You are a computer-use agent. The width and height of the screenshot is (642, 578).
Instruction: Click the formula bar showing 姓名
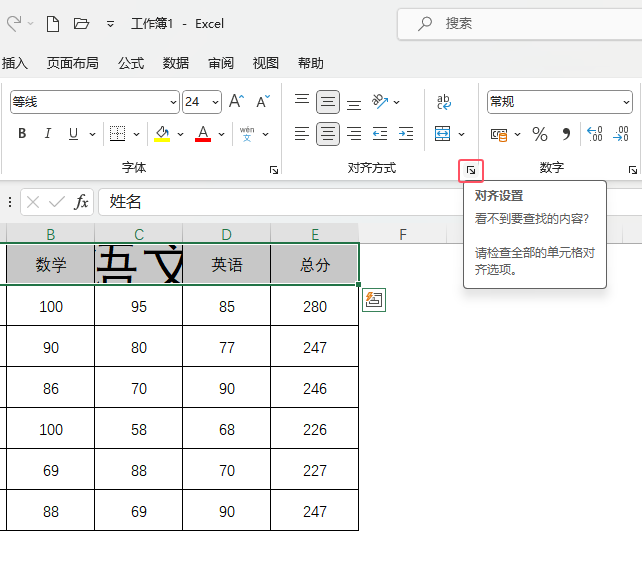281,202
